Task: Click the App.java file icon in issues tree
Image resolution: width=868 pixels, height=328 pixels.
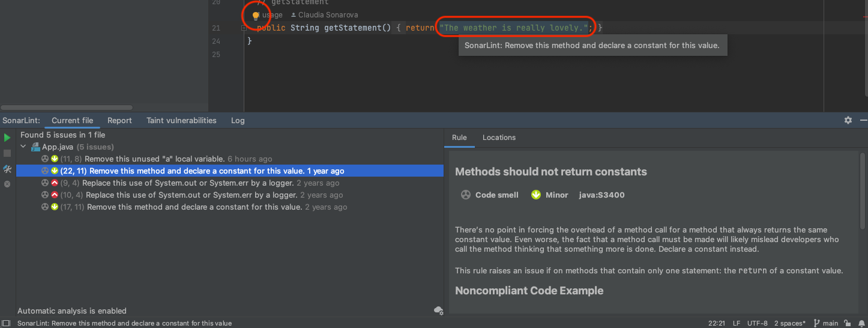Action: pos(35,147)
